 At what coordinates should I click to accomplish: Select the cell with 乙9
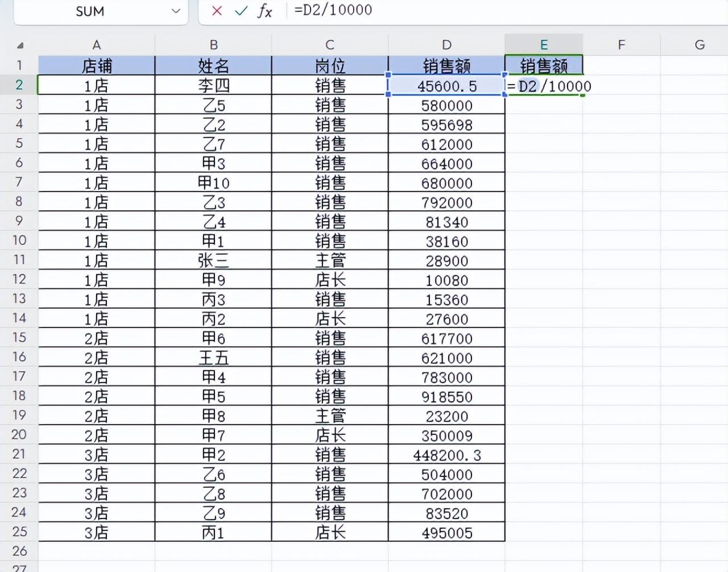click(213, 512)
